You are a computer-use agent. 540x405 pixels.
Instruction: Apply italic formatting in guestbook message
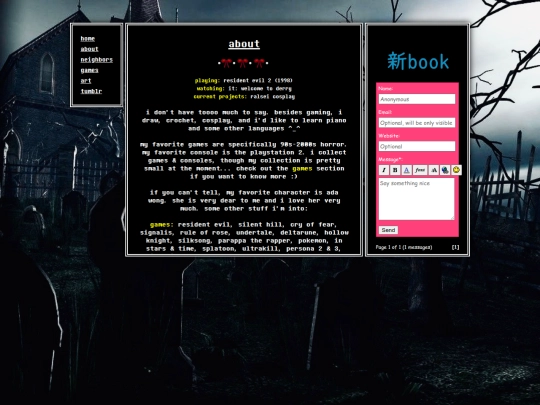(384, 170)
